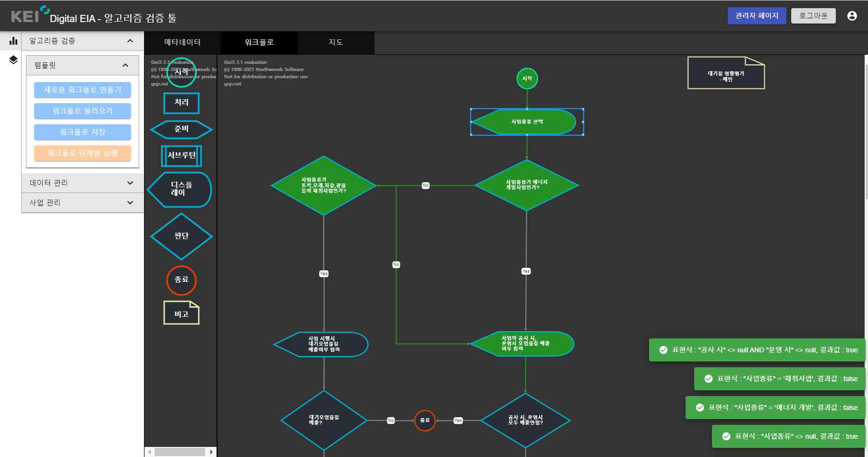This screenshot has width=868, height=457.
Task: Click the No label left of 종료 node
Action: (x=391, y=421)
